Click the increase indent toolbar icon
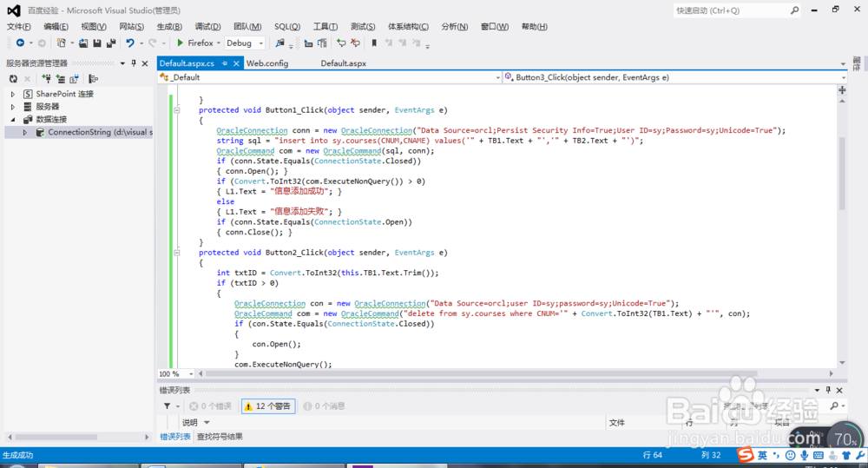 click(x=322, y=43)
